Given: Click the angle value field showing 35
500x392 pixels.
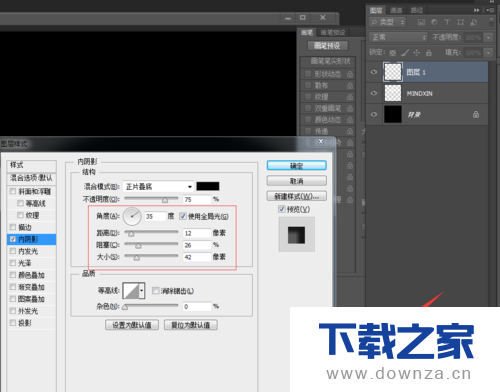Looking at the screenshot, I should point(155,216).
